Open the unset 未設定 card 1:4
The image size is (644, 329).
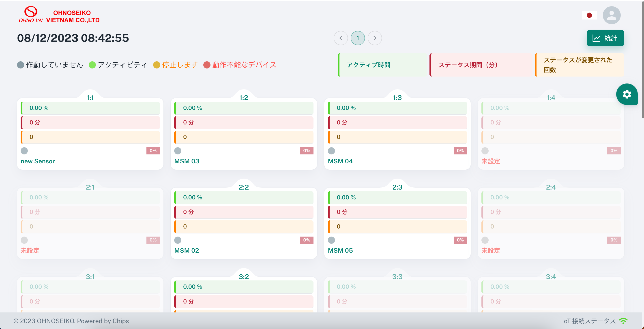point(490,161)
